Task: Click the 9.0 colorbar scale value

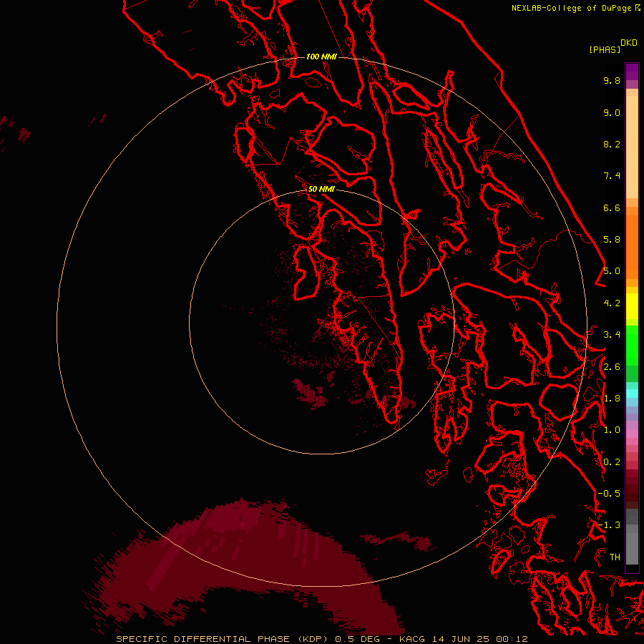Action: [x=612, y=112]
